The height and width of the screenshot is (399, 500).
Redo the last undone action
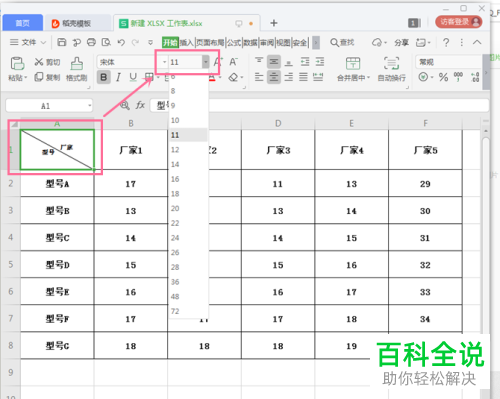coord(135,42)
